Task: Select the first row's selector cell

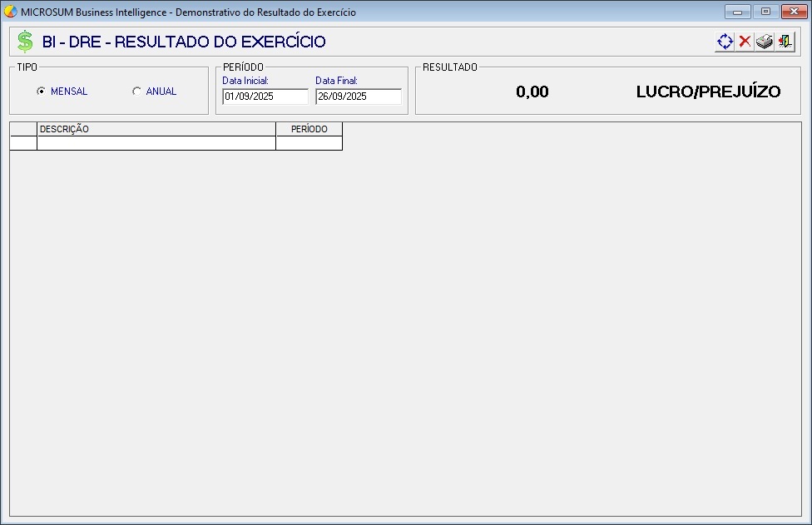Action: point(23,143)
